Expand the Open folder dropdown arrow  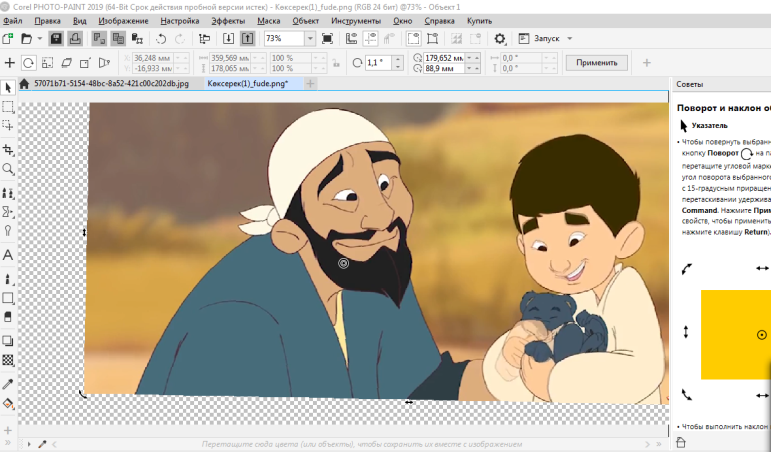pos(39,38)
